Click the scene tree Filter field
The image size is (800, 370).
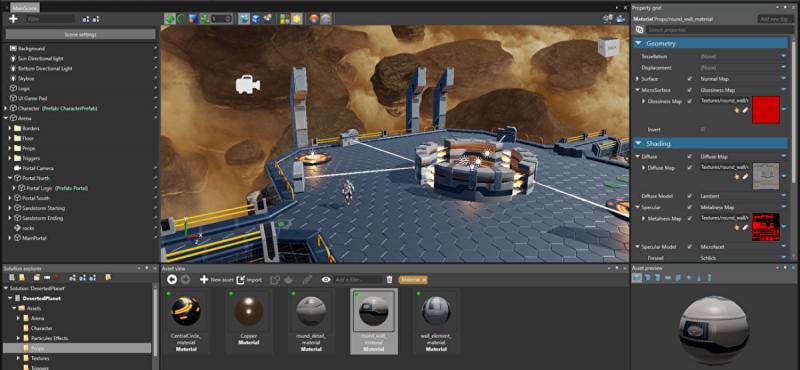50,19
